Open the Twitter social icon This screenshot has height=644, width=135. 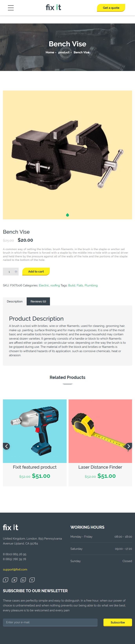click(14, 580)
